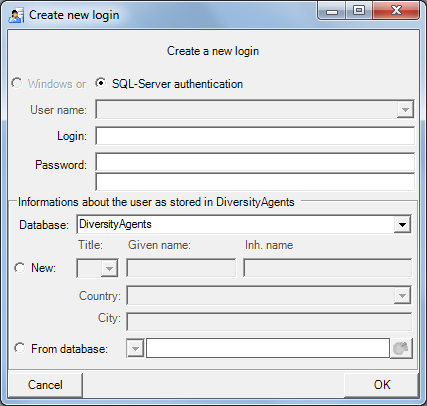Viewport: 427px width, 406px height.
Task: Click the Cancel button
Action: pyautogui.click(x=45, y=385)
